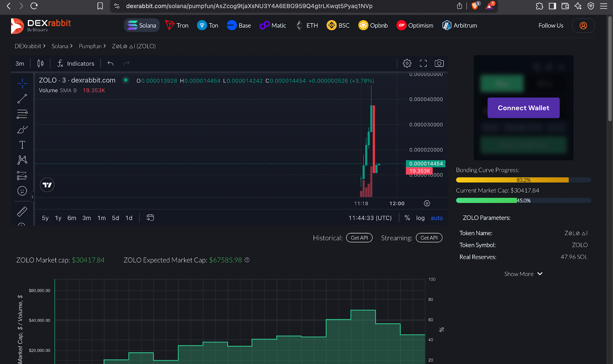Open the timezone 11:44:33 (UTC) menu
This screenshot has width=613, height=364.
click(x=370, y=218)
